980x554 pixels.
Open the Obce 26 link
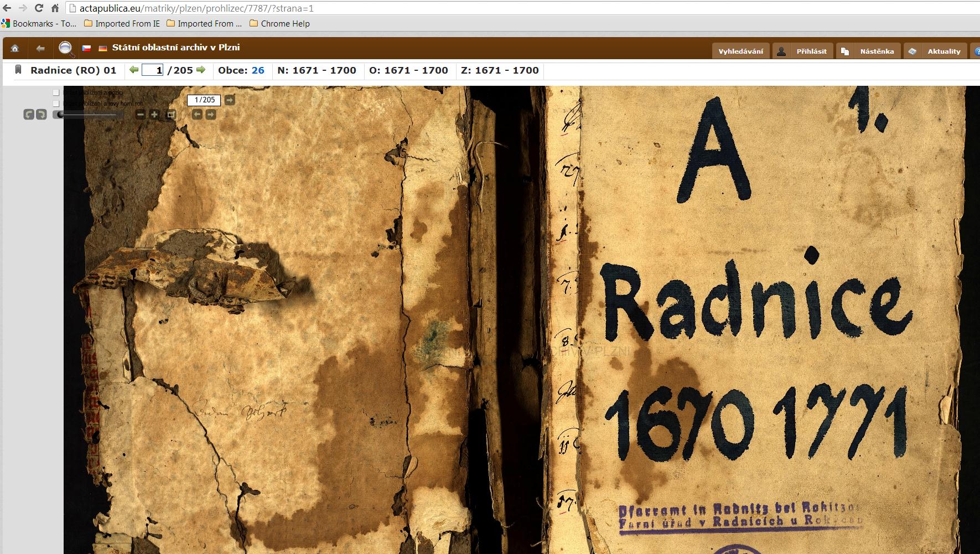pyautogui.click(x=258, y=70)
